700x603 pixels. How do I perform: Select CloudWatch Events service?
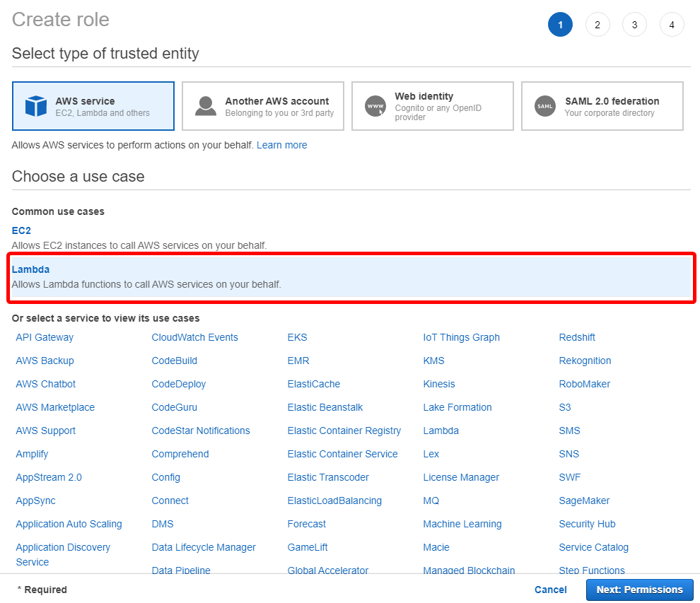[194, 337]
